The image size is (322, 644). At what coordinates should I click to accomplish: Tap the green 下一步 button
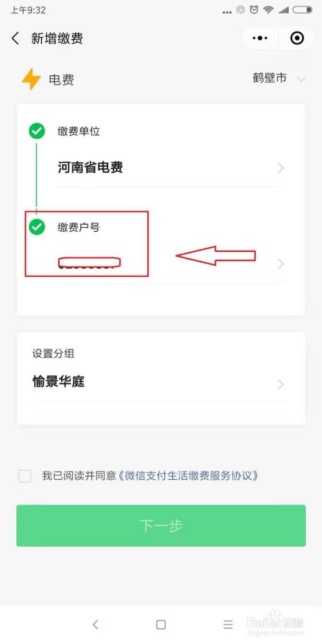pyautogui.click(x=161, y=526)
